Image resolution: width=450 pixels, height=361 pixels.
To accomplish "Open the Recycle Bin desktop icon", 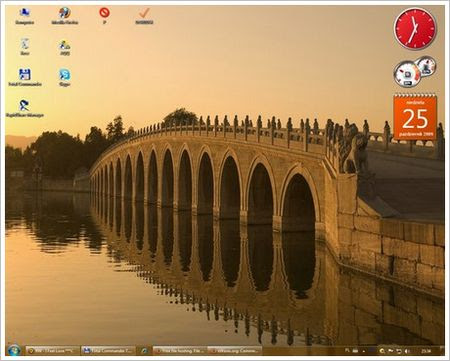I will tap(25, 47).
